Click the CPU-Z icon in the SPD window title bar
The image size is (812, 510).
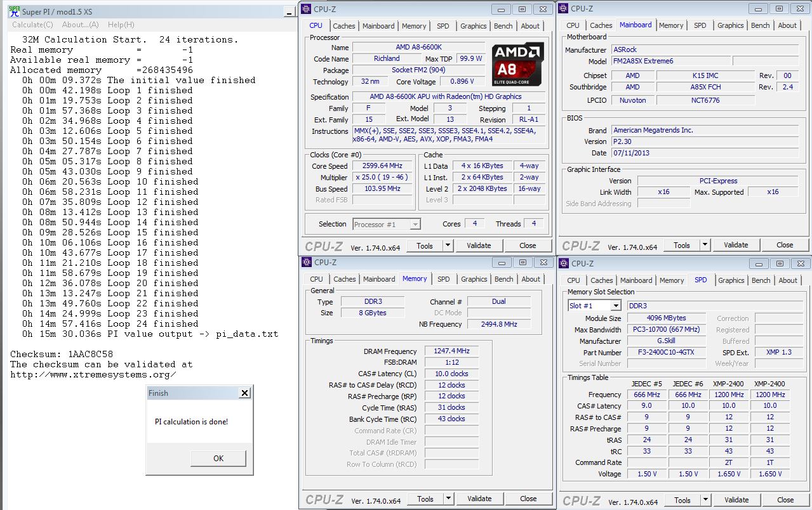coord(563,263)
